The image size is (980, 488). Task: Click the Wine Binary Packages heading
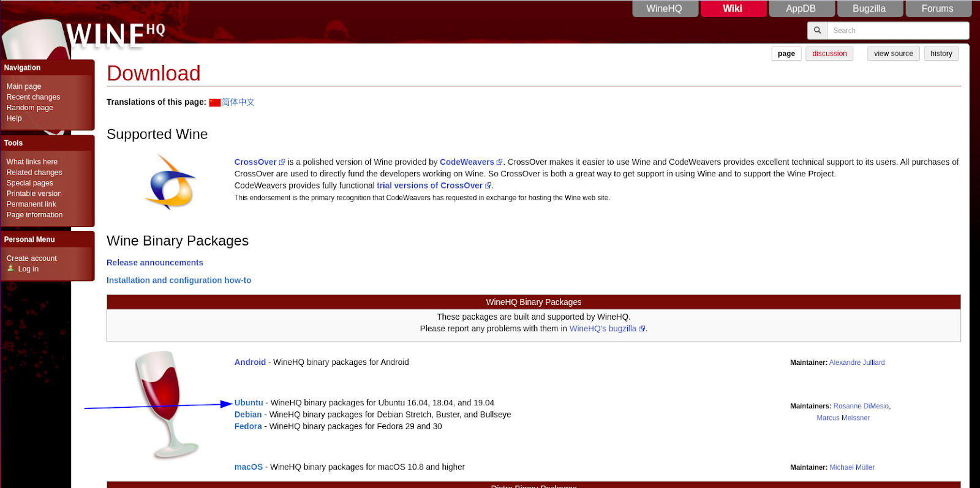(x=178, y=241)
